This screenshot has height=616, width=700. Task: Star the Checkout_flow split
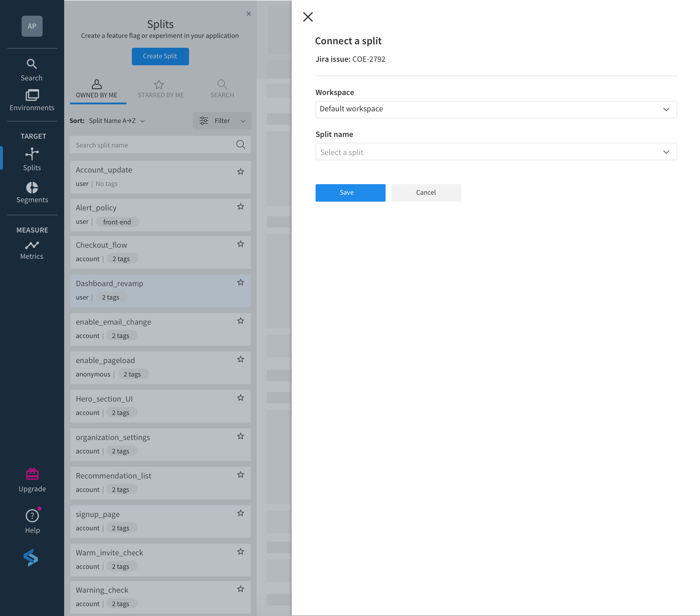pyautogui.click(x=240, y=244)
